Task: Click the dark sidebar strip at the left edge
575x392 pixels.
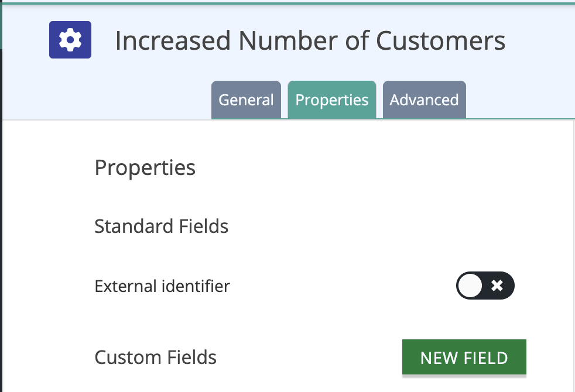Action: (1, 220)
